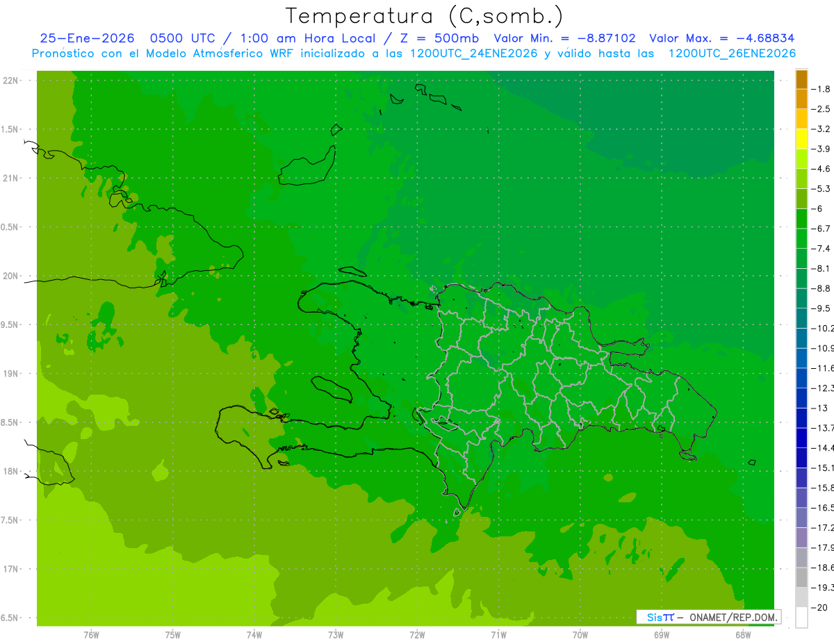
Task: Click the "74W" longitude axis label
Action: [254, 635]
